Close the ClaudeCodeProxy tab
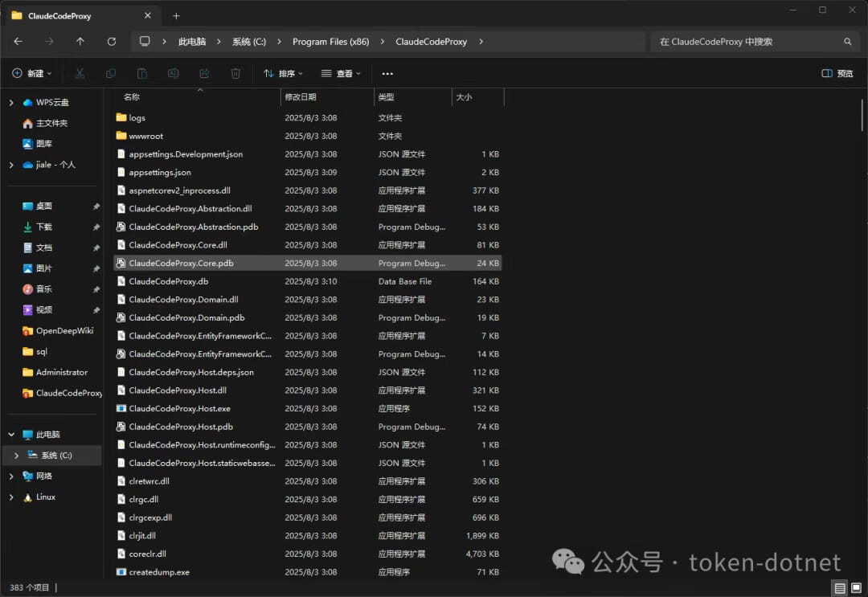The width and height of the screenshot is (868, 597). 147,15
